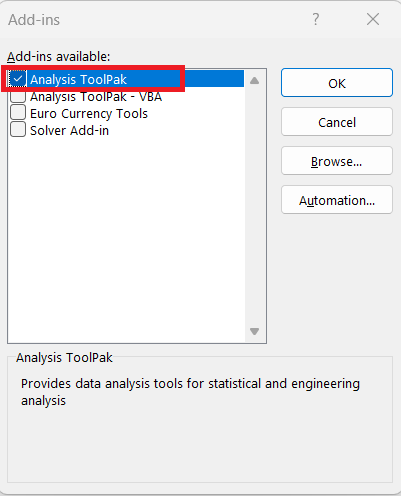The width and height of the screenshot is (401, 496).
Task: Close the Add-ins dialog with X
Action: 373,19
